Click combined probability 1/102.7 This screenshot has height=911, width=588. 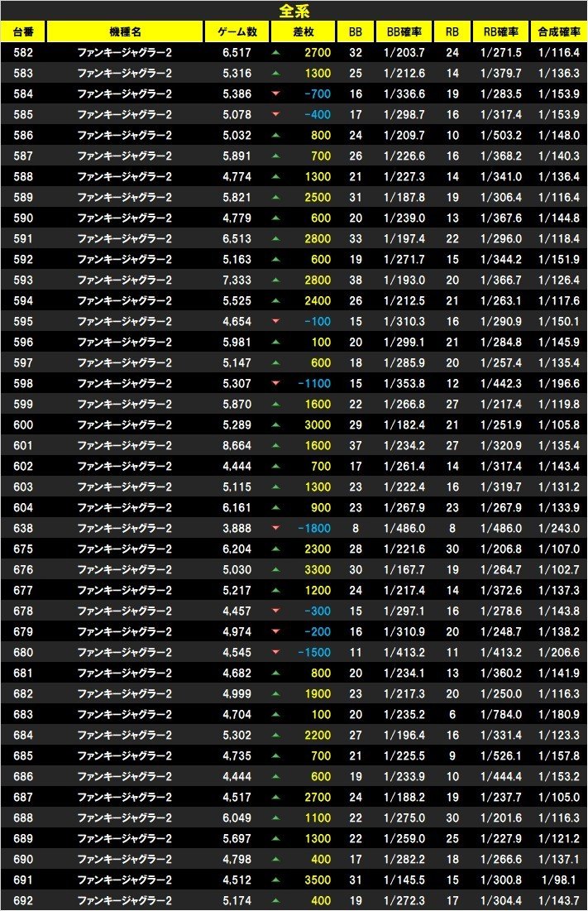(x=559, y=569)
